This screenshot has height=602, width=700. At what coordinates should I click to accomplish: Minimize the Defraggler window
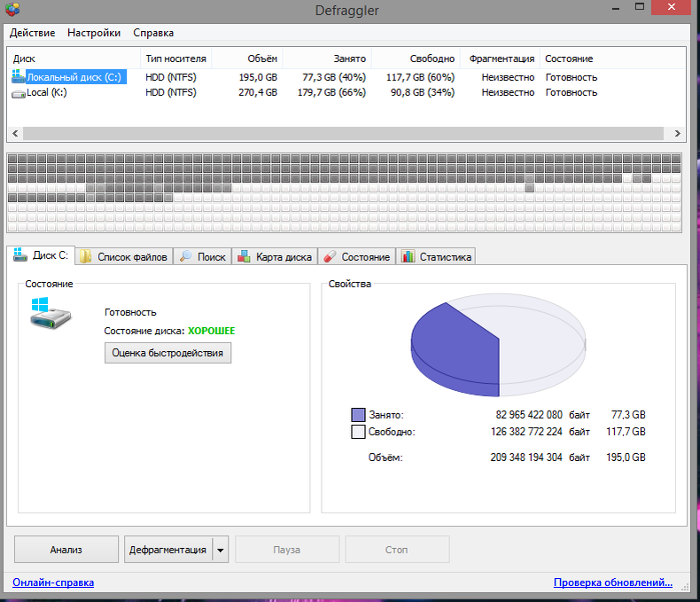pos(616,8)
